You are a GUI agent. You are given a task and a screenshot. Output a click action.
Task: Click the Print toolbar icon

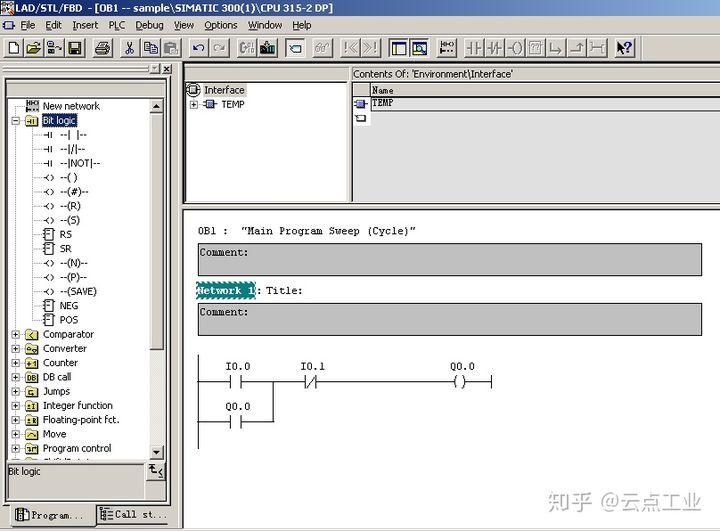click(102, 47)
